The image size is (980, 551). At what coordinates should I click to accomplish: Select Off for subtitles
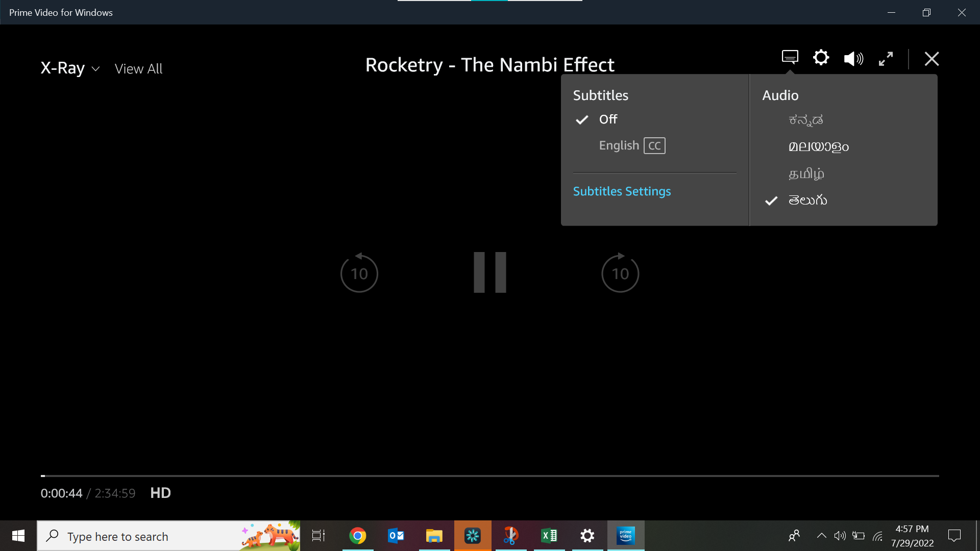coord(608,119)
